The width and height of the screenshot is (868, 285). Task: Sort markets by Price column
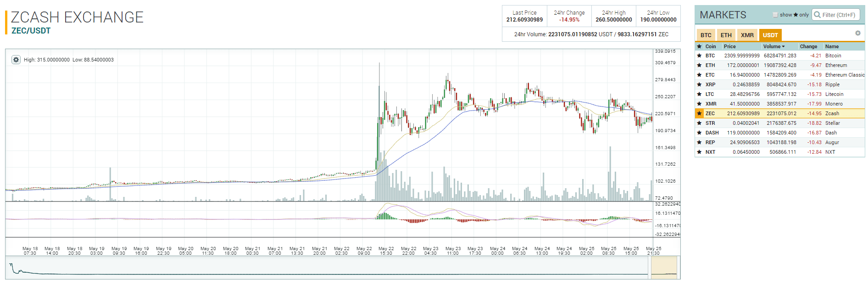pyautogui.click(x=729, y=46)
